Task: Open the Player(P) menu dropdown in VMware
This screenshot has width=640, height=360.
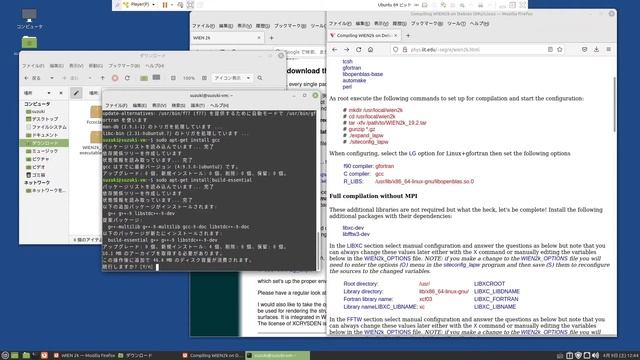Action: pos(139,5)
